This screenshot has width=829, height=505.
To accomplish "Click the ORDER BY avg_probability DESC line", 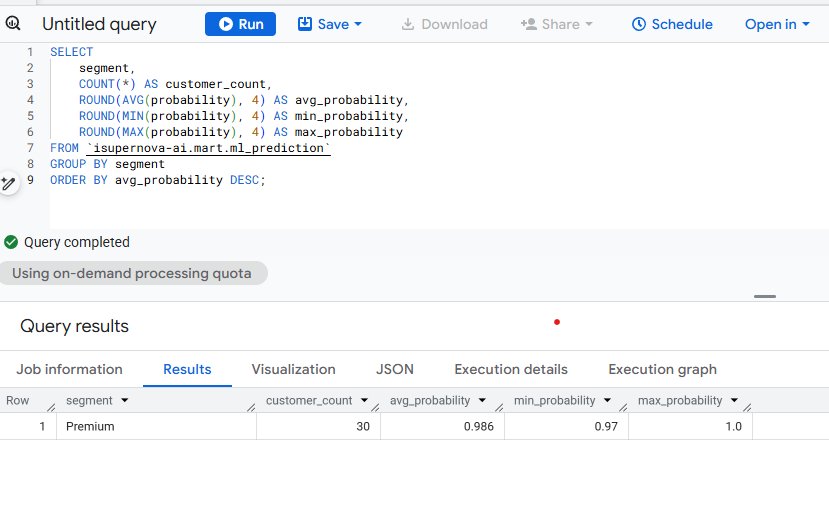I will tap(158, 180).
